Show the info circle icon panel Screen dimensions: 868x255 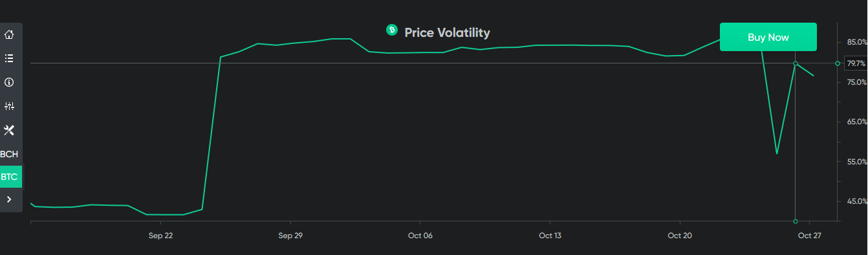(9, 82)
